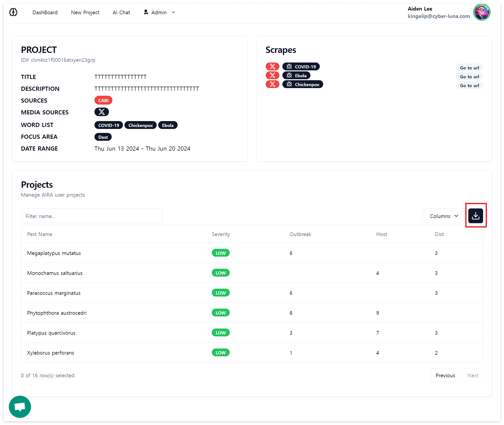Click the brain logo icon
The height and width of the screenshot is (425, 504).
13,12
